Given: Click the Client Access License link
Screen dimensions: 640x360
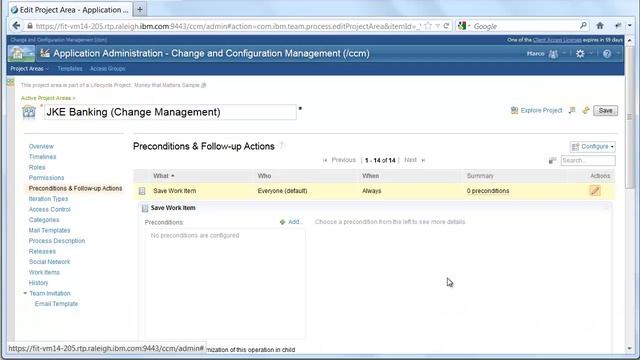Looking at the screenshot, I should (x=557, y=40).
